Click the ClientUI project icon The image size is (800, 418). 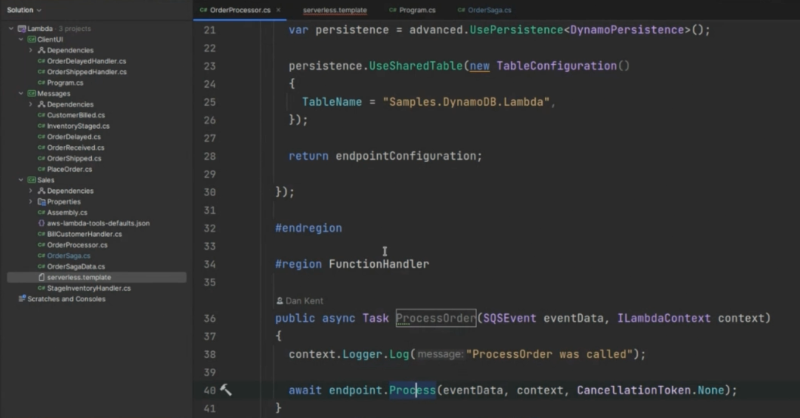tap(32, 39)
